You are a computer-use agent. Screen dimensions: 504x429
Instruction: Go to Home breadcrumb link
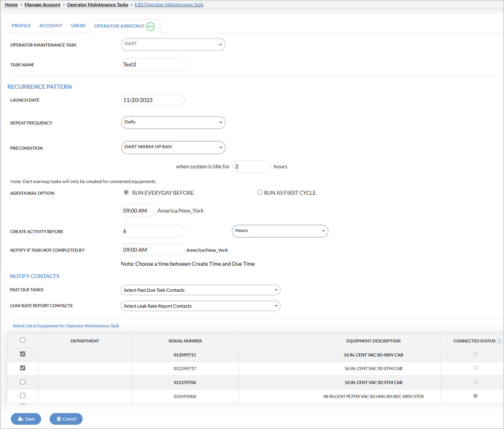coord(11,5)
